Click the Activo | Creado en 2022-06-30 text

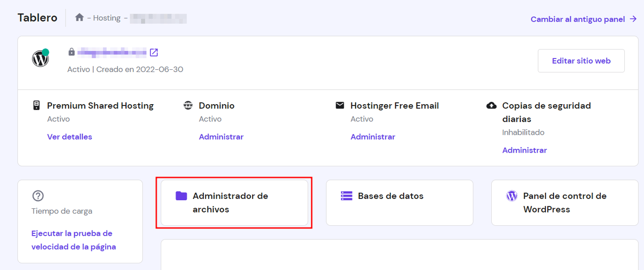[x=125, y=69]
